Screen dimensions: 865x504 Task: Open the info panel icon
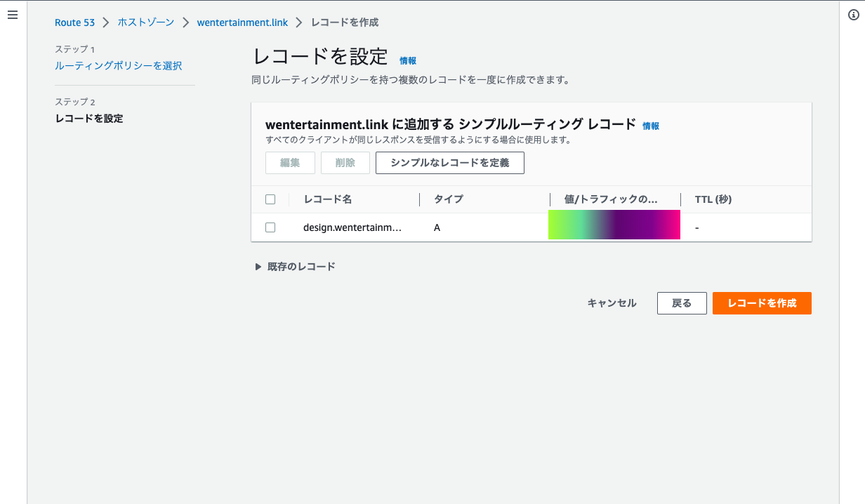pyautogui.click(x=854, y=15)
